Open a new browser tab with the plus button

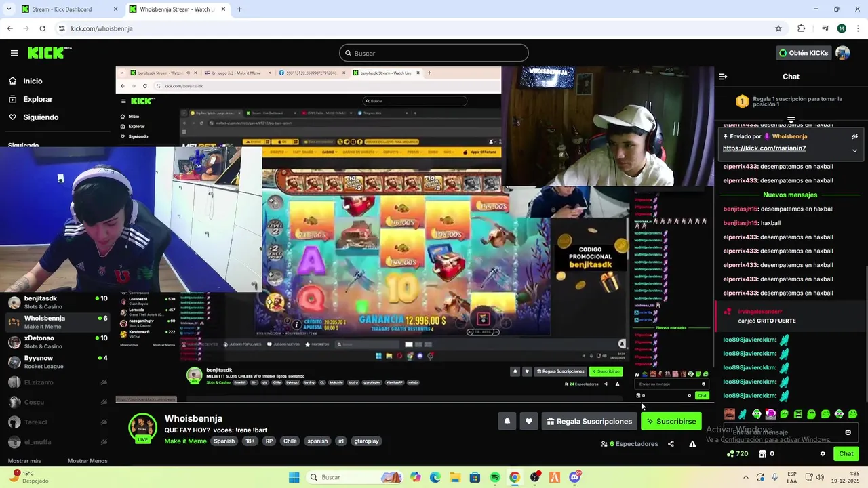point(239,9)
